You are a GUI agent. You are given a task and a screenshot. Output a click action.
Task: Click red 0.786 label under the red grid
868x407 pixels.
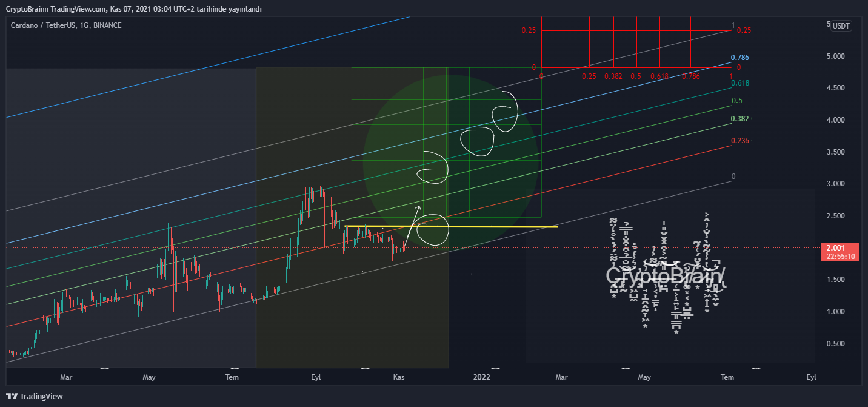pyautogui.click(x=690, y=76)
